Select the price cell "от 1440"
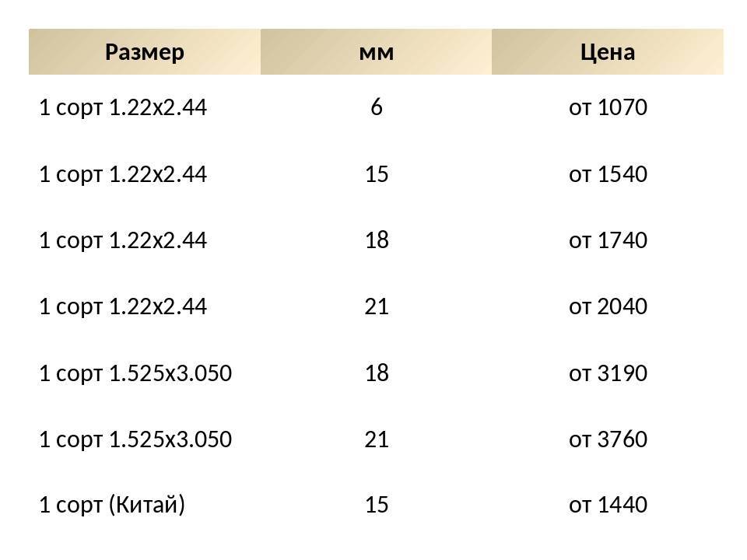747x560 pixels. (608, 506)
